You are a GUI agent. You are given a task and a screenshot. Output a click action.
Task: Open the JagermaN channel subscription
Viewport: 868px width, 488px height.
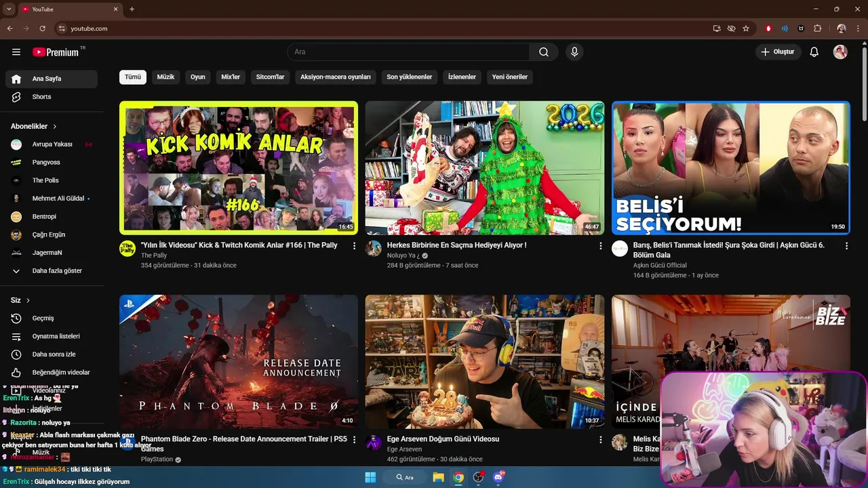[x=52, y=253]
